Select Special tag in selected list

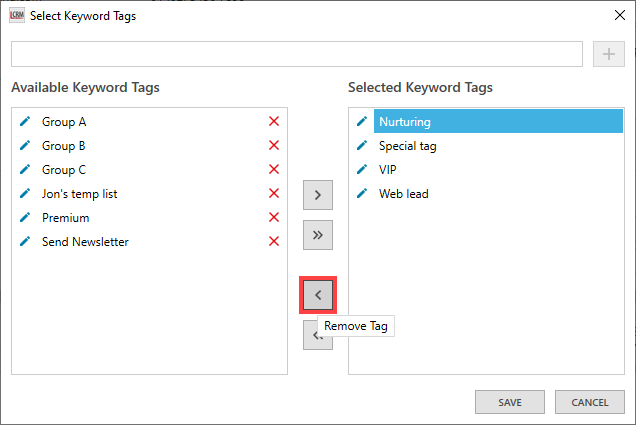point(407,146)
